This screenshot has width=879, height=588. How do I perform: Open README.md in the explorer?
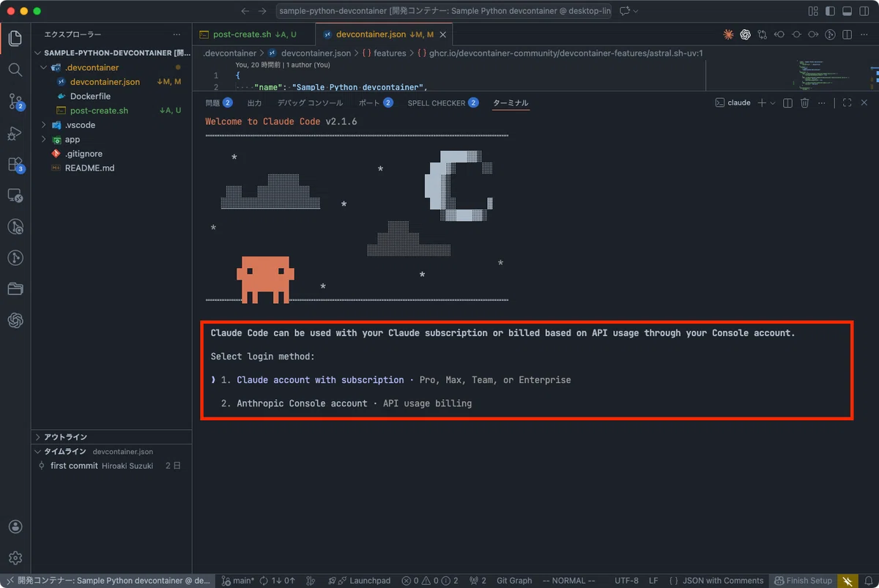pos(111,168)
